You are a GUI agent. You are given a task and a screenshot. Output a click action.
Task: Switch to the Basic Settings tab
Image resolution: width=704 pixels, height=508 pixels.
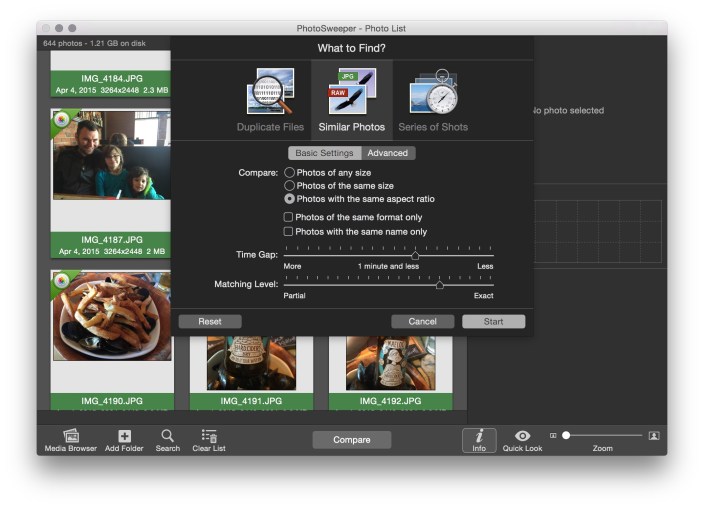coord(324,153)
